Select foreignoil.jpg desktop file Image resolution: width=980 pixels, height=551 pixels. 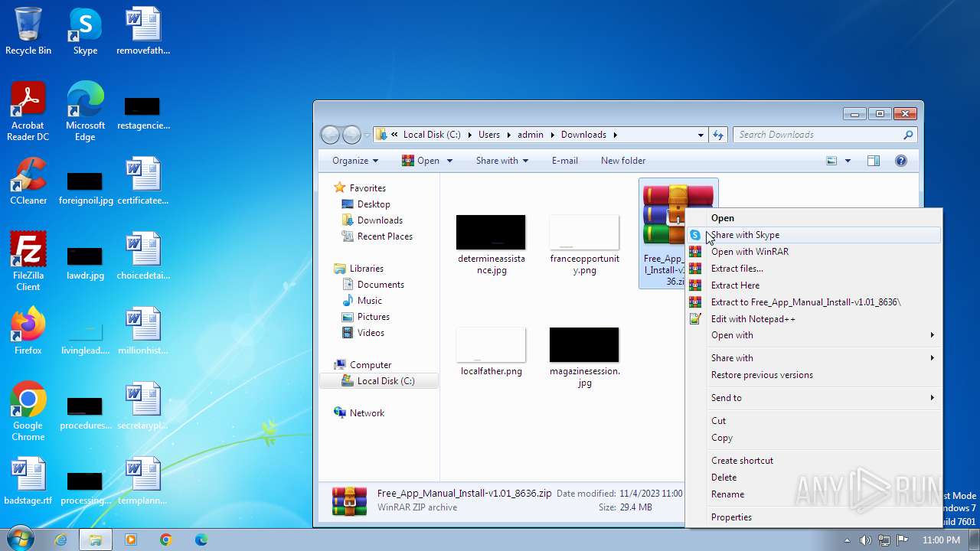[85, 187]
